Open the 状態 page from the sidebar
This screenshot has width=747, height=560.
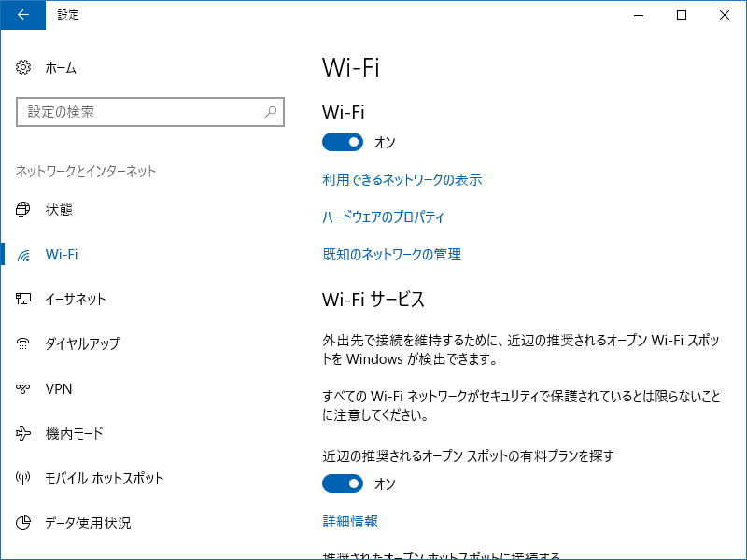pyautogui.click(x=23, y=209)
